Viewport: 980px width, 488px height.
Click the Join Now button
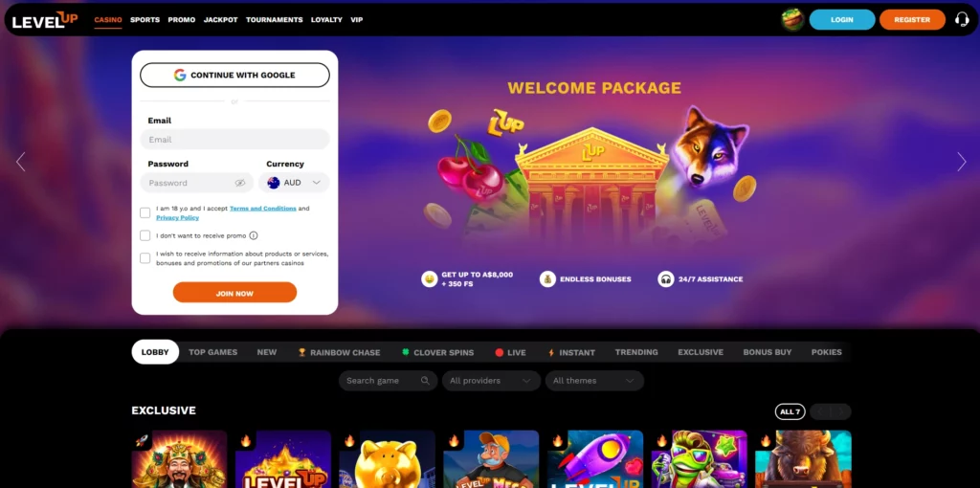pos(235,293)
